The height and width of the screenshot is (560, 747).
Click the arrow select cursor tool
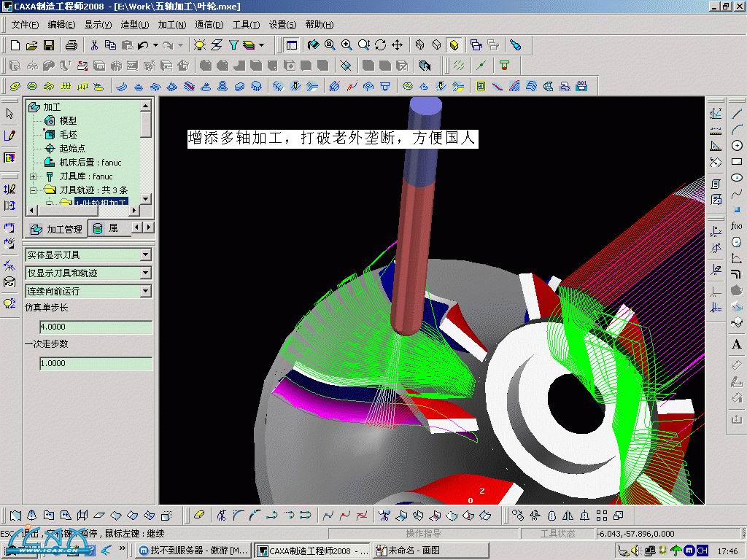pyautogui.click(x=9, y=113)
